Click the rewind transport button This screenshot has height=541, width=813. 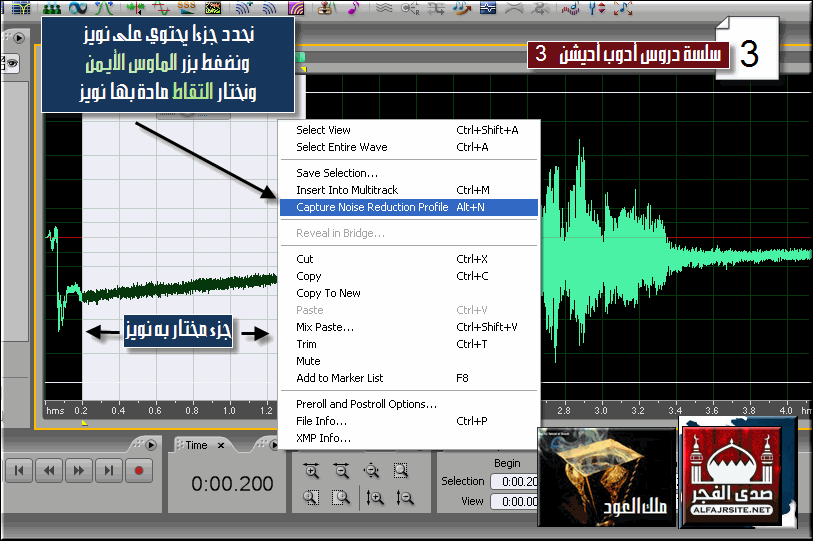coord(49,470)
